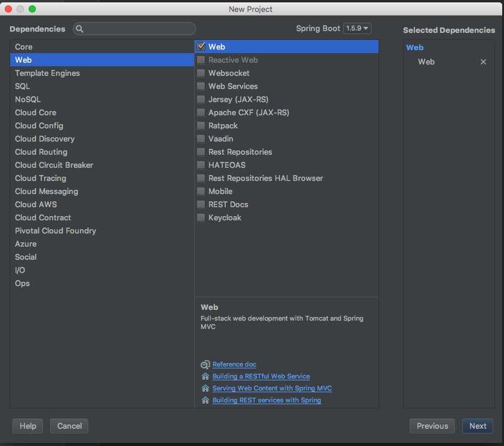The width and height of the screenshot is (504, 446).
Task: Select the Cloud Messaging category
Action: click(102, 192)
